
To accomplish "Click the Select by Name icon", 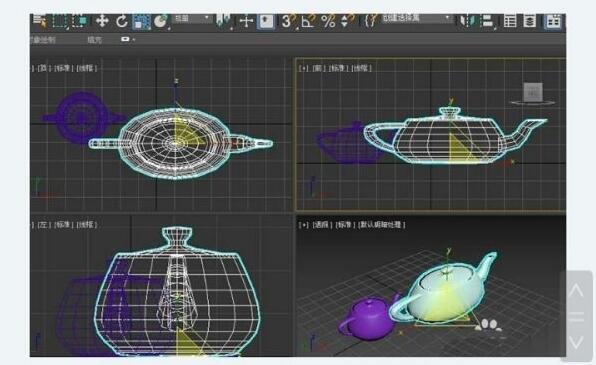I will click(39, 20).
